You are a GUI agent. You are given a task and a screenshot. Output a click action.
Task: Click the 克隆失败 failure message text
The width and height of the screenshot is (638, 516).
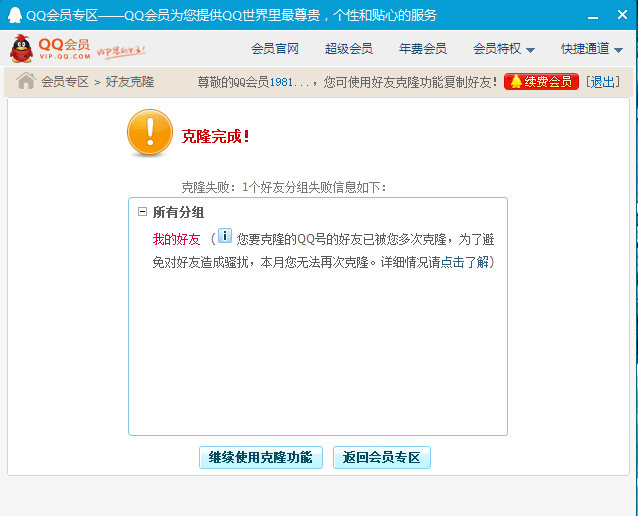[284, 187]
